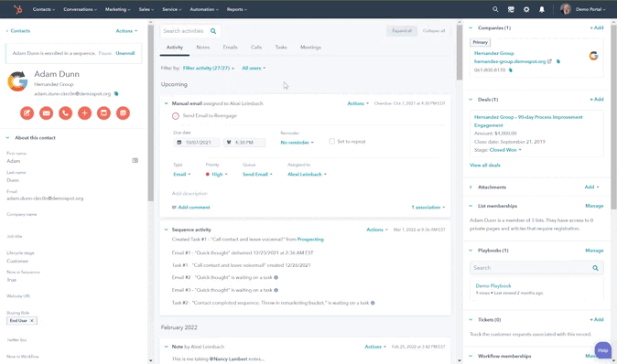Remove End User buying role tag
This screenshot has width=617, height=364.
[x=32, y=321]
